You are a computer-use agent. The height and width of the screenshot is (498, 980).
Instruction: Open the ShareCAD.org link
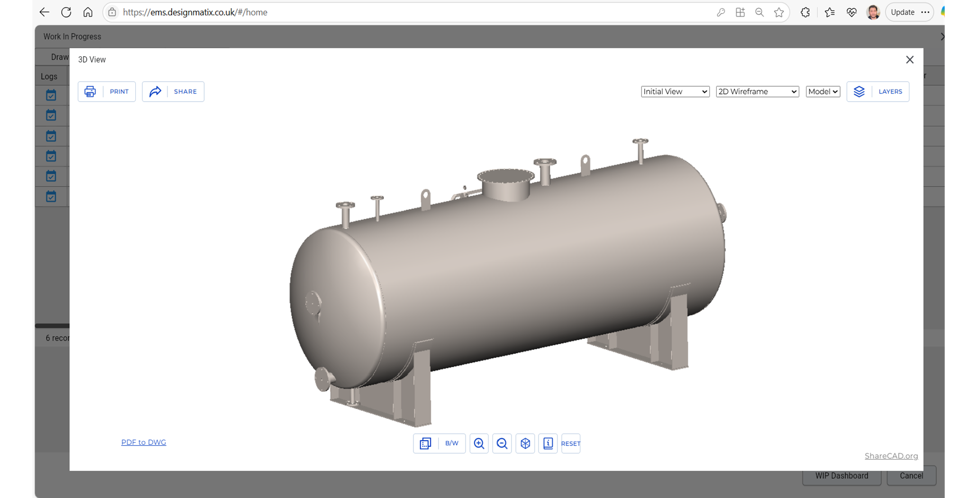tap(891, 456)
